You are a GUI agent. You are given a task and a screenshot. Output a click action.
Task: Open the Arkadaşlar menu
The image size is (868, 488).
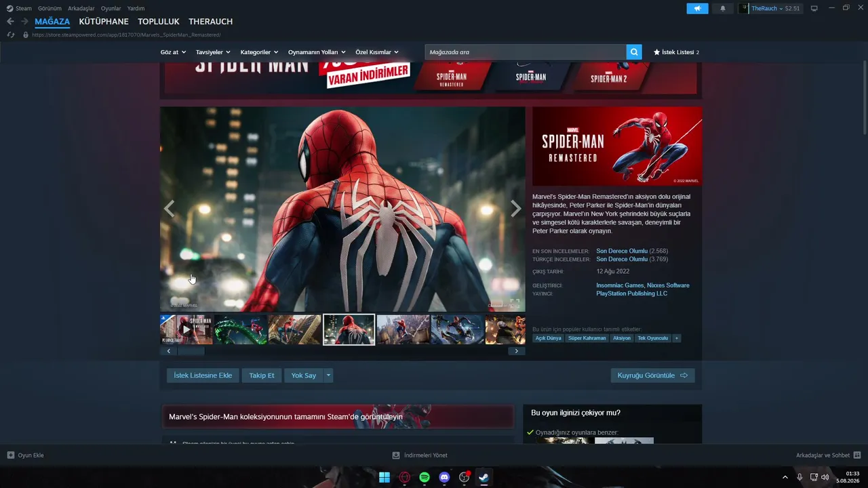tap(81, 8)
